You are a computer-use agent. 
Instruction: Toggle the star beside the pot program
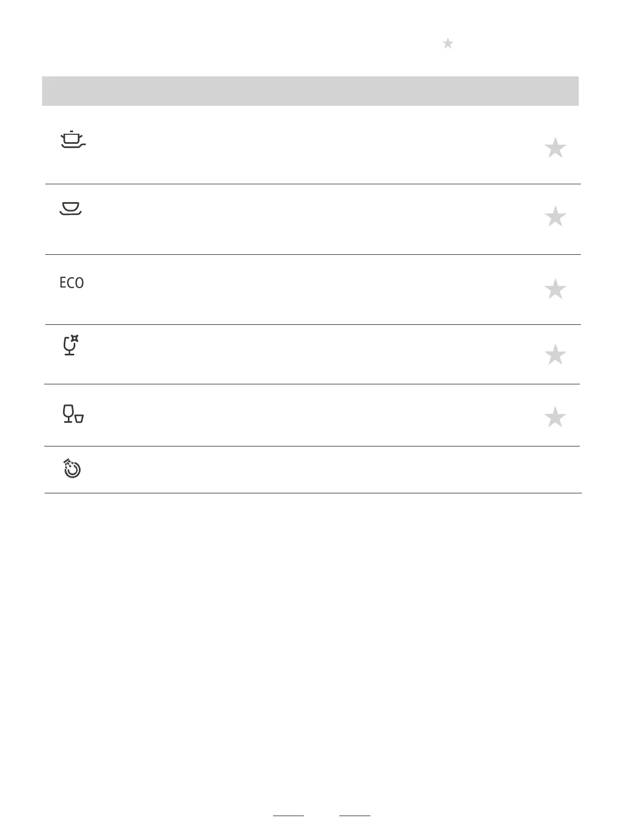tap(555, 148)
